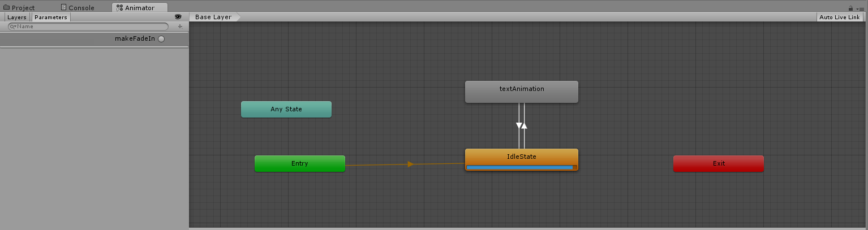Select the downward textAnimation to IdleState transition arrow
The image size is (868, 230).
coord(519,125)
